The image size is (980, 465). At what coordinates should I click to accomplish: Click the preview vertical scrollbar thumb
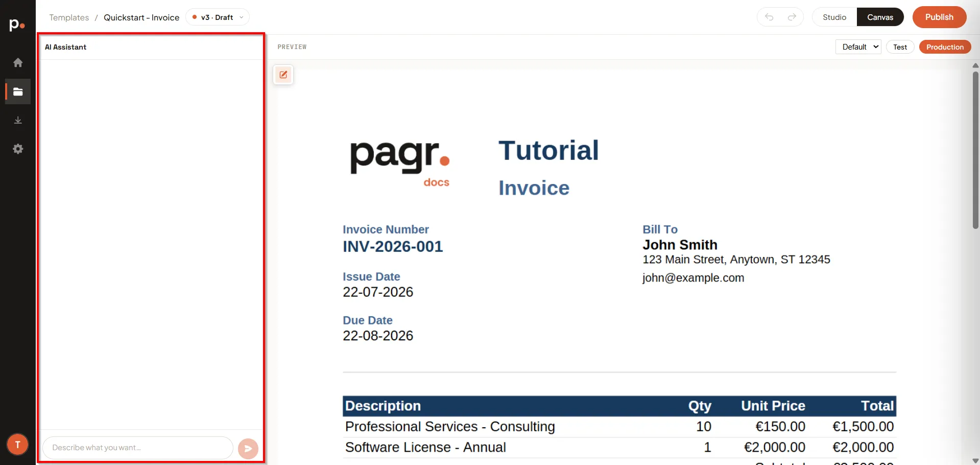point(975,150)
